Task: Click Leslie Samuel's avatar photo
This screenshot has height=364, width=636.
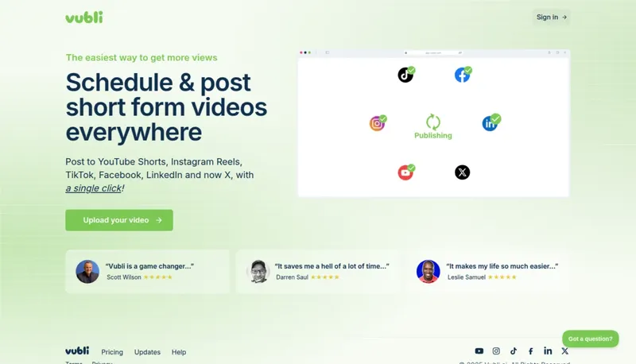Action: [428, 272]
